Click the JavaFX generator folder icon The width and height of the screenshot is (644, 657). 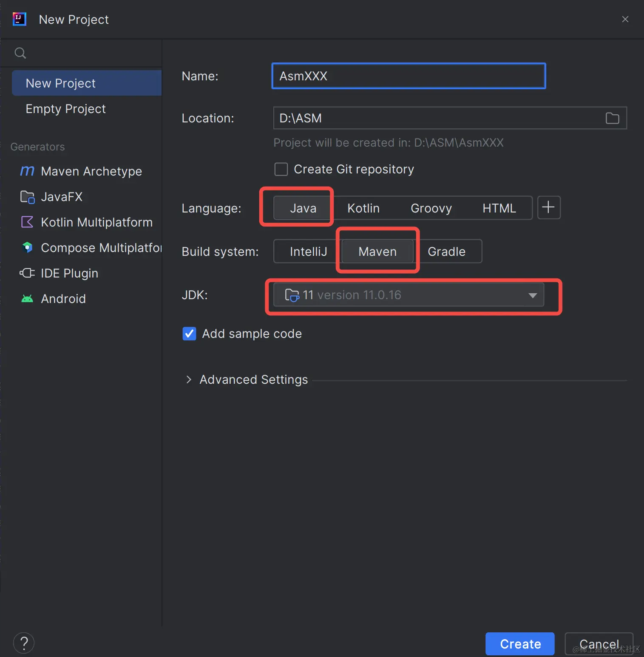click(27, 197)
